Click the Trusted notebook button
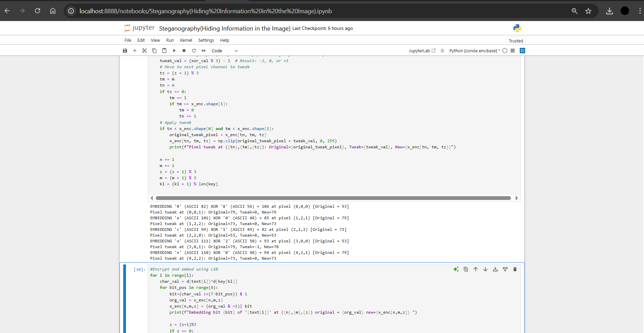The width and height of the screenshot is (644, 333). 516,41
